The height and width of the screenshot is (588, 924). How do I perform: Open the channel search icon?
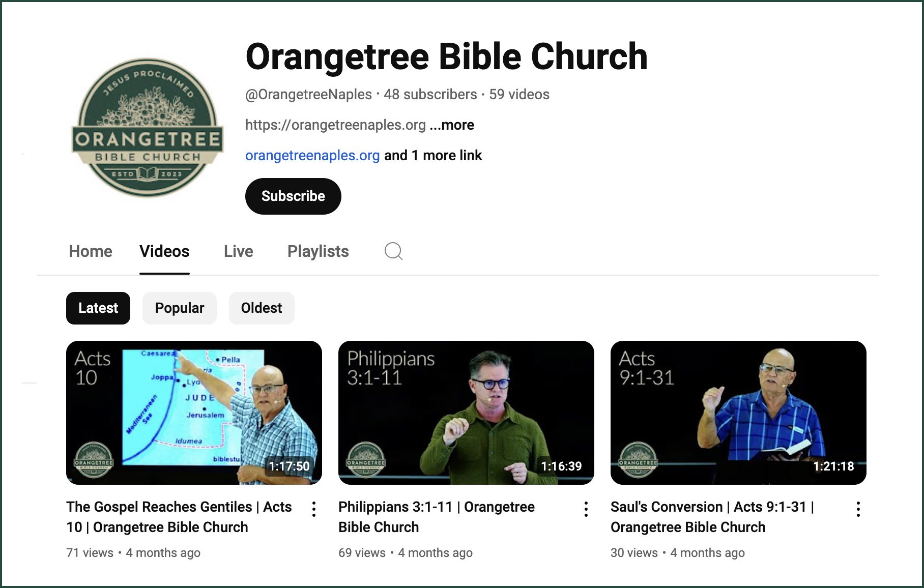pos(393,251)
